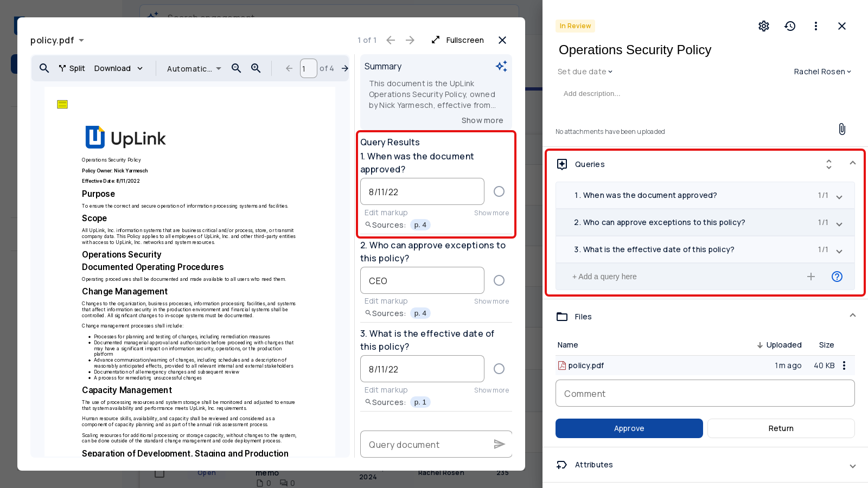Image resolution: width=868 pixels, height=488 pixels.
Task: Open the settings gear in the review panel
Action: coord(764,25)
